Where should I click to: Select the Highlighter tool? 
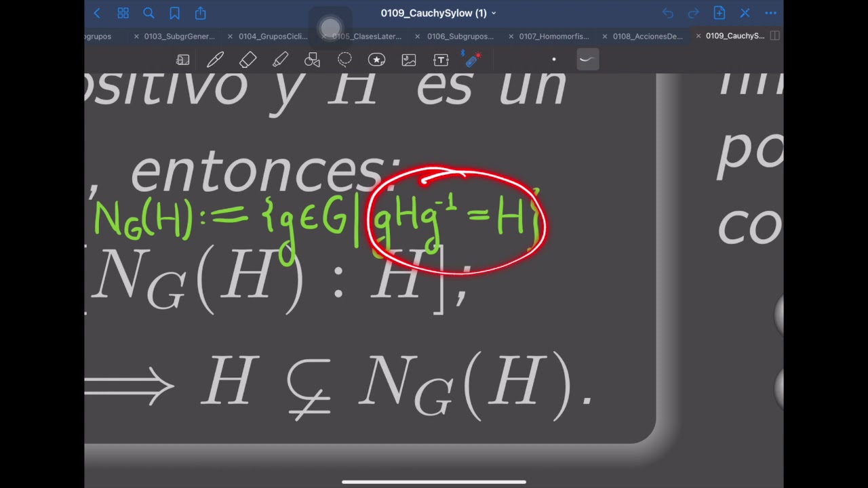click(x=280, y=60)
